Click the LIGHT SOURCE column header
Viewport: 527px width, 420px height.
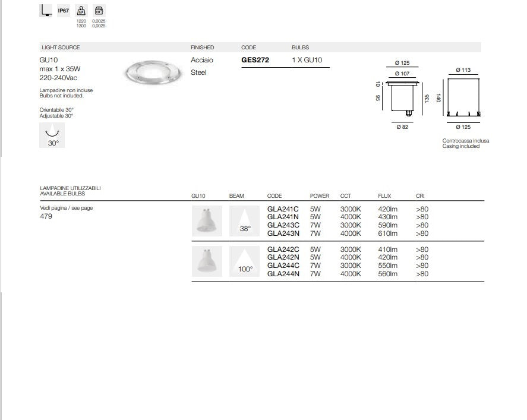click(x=61, y=48)
